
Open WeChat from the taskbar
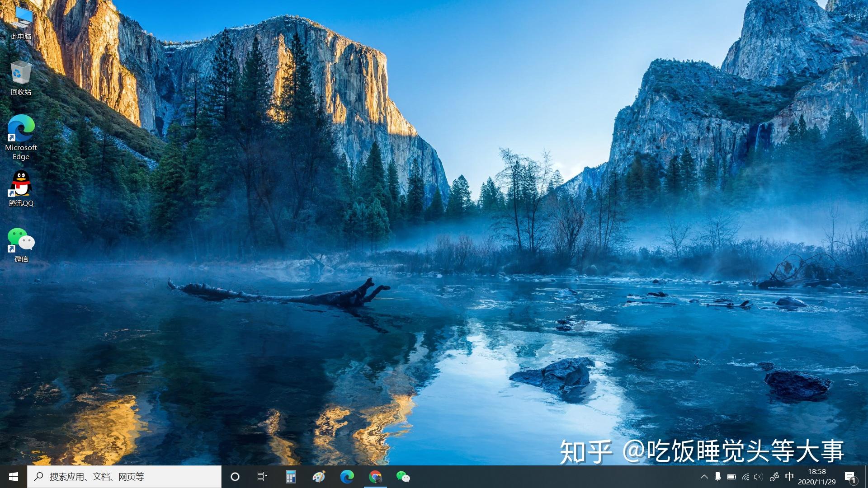(403, 477)
